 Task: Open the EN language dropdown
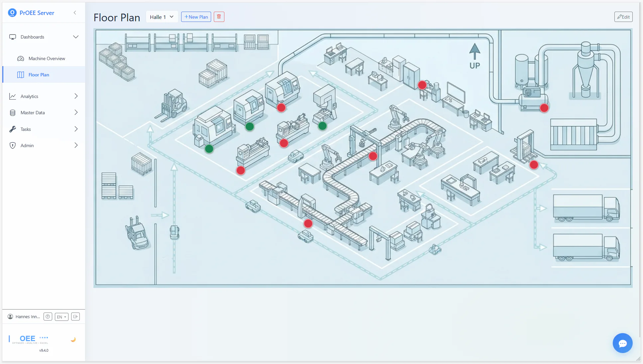62,317
